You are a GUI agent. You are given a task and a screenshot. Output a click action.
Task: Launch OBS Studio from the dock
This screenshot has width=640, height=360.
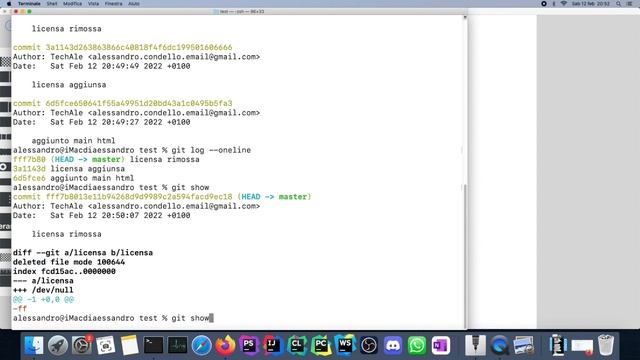369,345
